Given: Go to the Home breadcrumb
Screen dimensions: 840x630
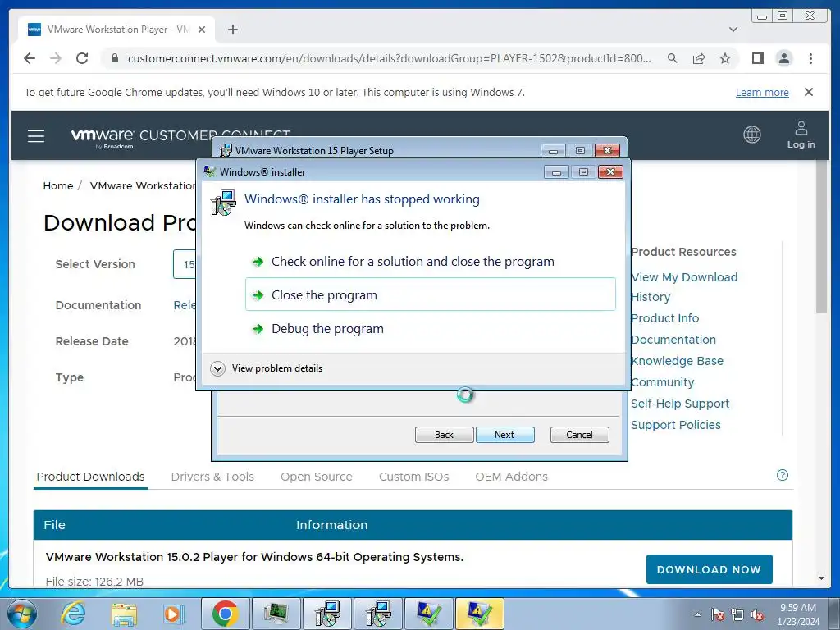Looking at the screenshot, I should 58,186.
